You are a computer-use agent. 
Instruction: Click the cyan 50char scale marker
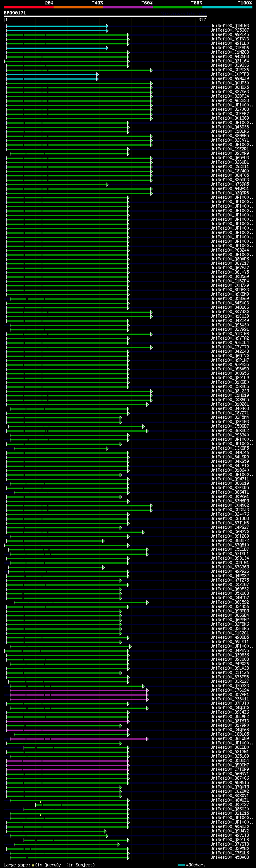182,865
